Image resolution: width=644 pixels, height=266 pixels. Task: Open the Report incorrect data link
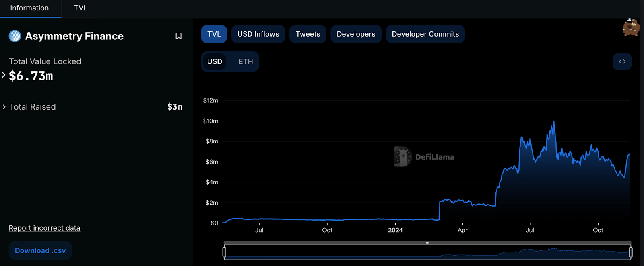tap(45, 228)
